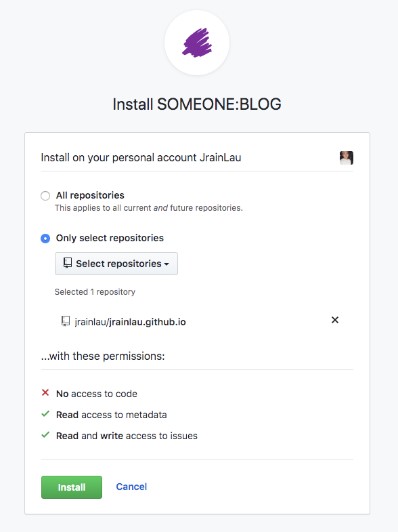Click the JrainLau profile avatar
Screen dimensions: 398x532
click(x=346, y=158)
